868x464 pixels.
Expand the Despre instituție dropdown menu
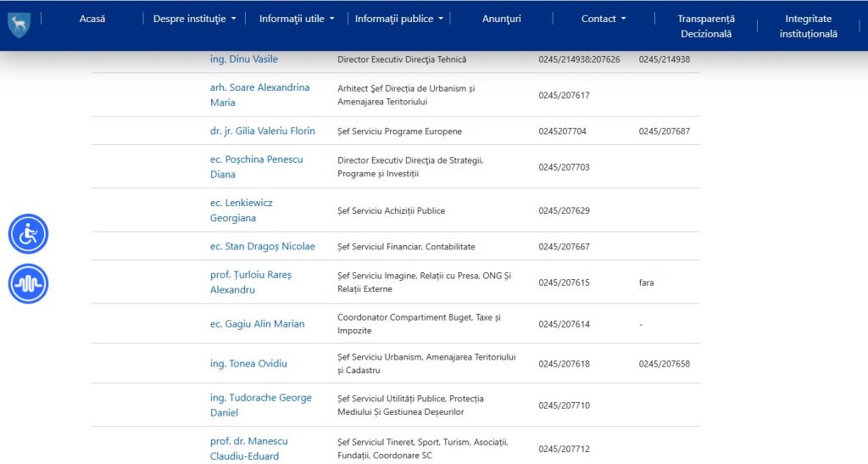[x=194, y=19]
